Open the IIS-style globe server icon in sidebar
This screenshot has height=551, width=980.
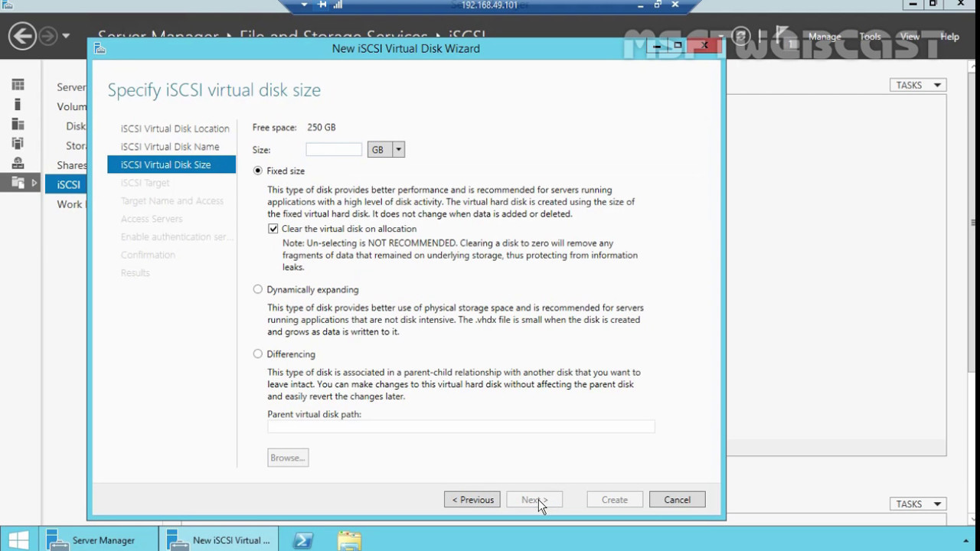(x=18, y=163)
